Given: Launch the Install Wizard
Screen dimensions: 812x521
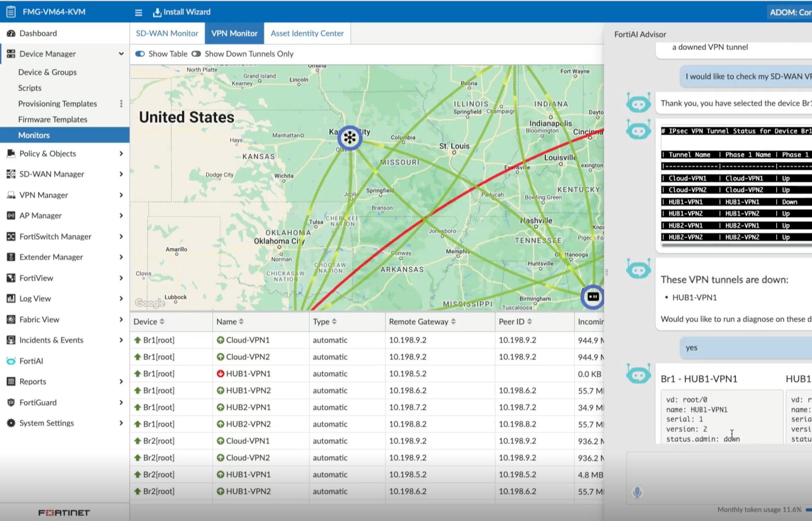Looking at the screenshot, I should point(182,12).
